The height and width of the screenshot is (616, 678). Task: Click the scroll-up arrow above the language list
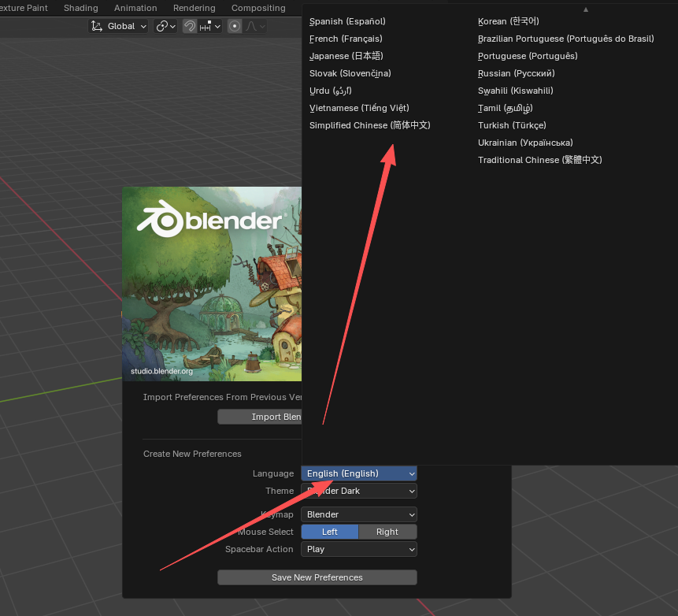(x=586, y=11)
